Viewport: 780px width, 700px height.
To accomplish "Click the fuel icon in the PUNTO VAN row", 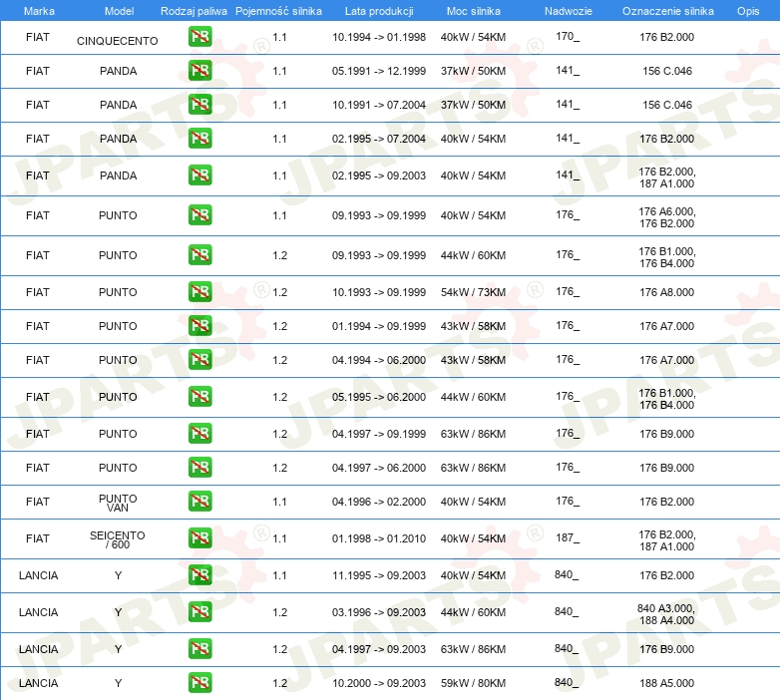I will [x=199, y=502].
